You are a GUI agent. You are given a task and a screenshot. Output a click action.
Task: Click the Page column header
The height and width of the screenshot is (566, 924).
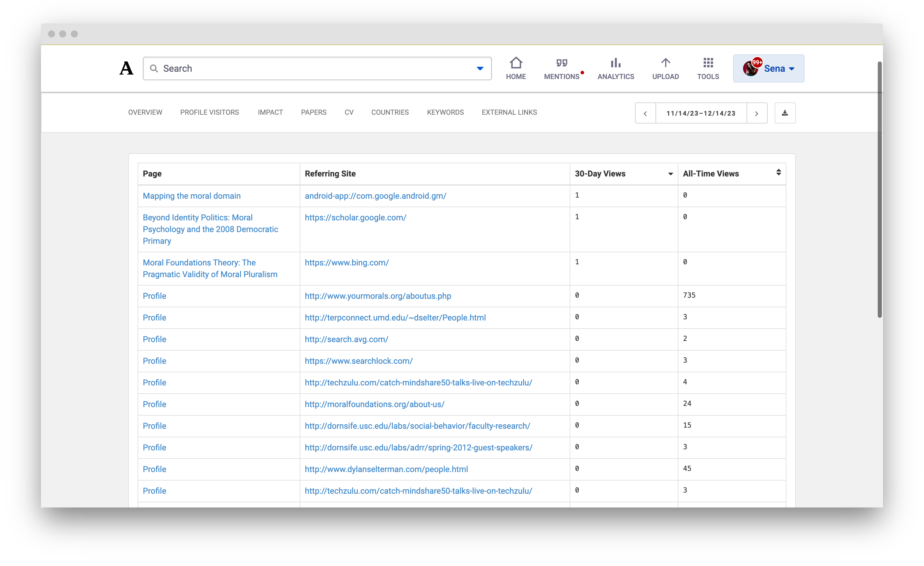(x=219, y=174)
